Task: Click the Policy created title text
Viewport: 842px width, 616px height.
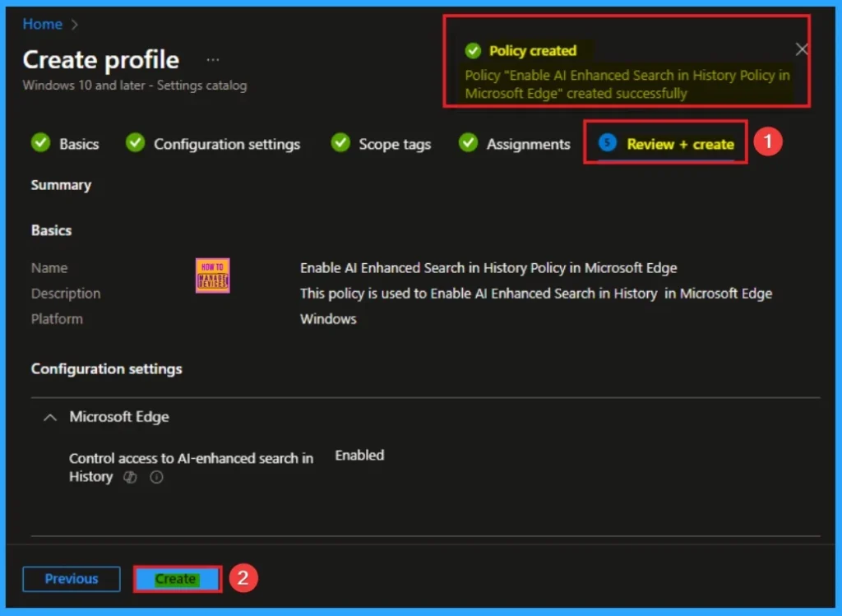Action: [533, 50]
